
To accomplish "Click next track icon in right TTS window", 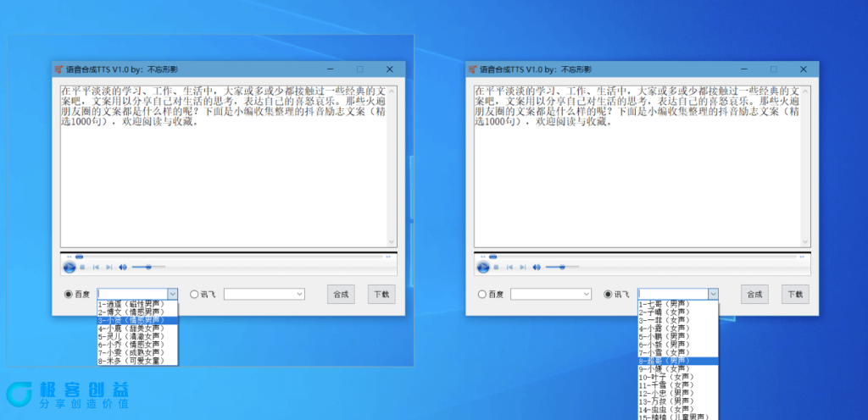I will 522,268.
